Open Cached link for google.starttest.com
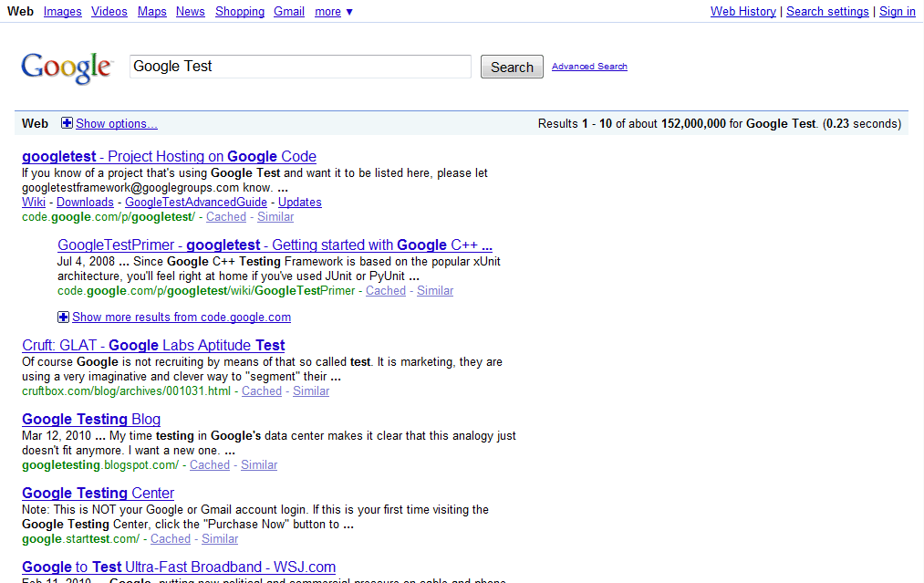Screen dimensions: 924x583 (x=171, y=539)
